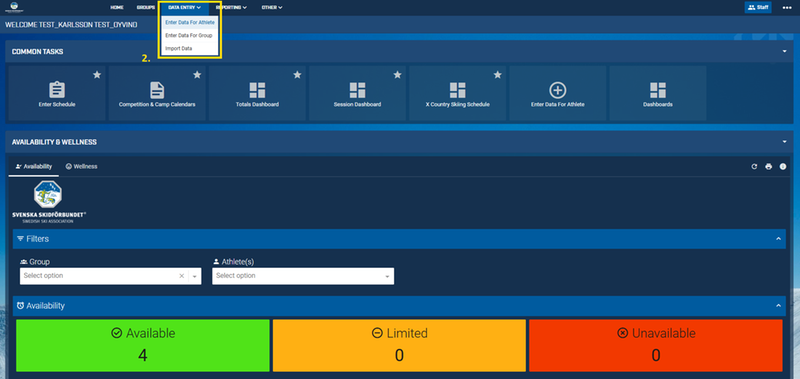Toggle favorite star on X Country Skiing Schedule

click(x=497, y=75)
